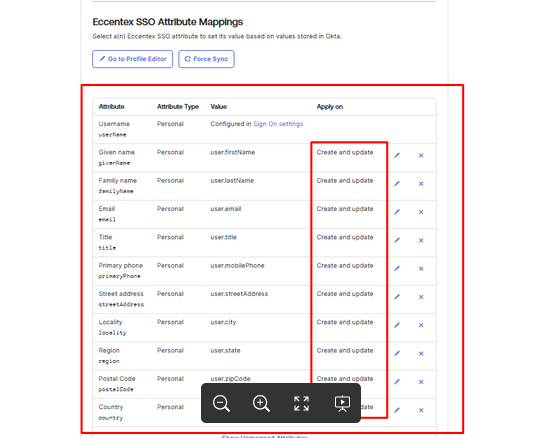Edit the Postal Code attribute mapping
This screenshot has width=533, height=438.
[397, 382]
